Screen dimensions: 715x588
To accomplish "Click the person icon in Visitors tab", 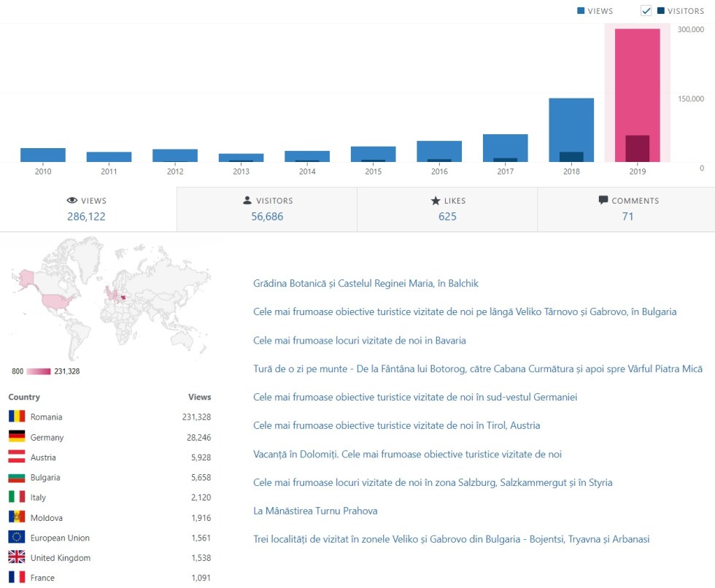I will (247, 201).
